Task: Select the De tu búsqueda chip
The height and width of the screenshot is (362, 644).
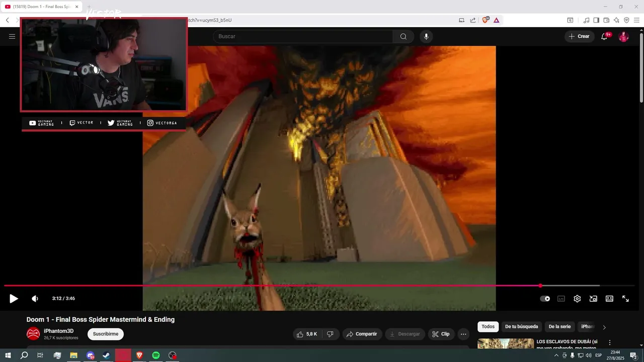Action: 521,327
